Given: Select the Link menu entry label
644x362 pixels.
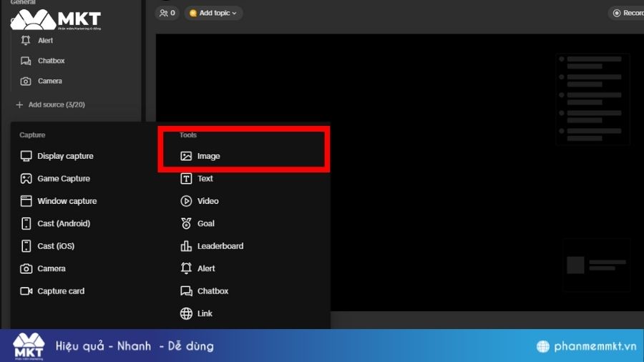Looking at the screenshot, I should point(205,313).
